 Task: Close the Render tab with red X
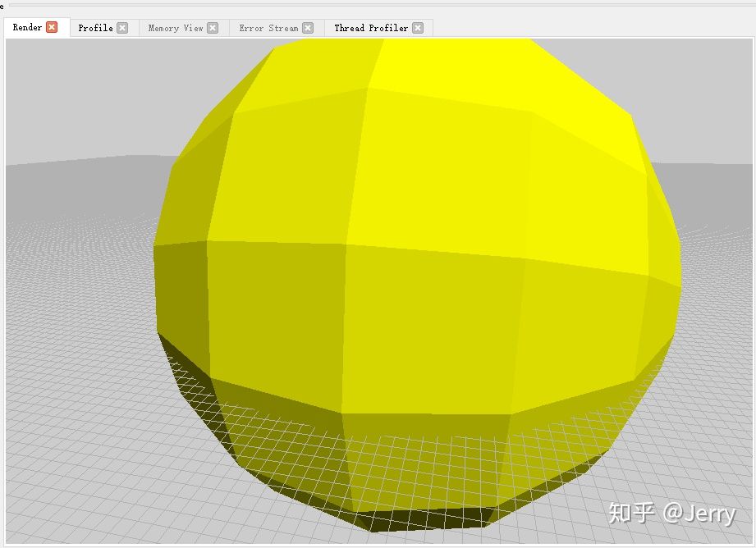[52, 27]
